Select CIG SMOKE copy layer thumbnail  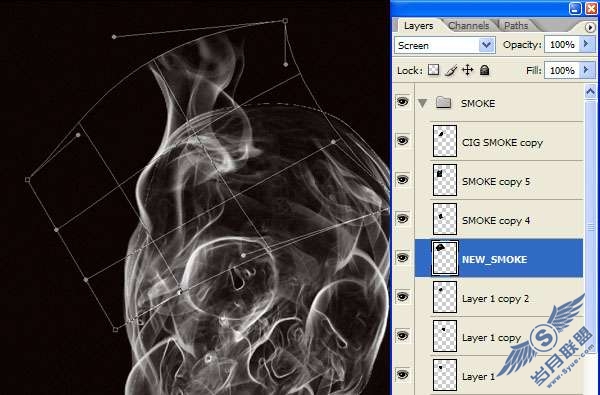pyautogui.click(x=445, y=141)
